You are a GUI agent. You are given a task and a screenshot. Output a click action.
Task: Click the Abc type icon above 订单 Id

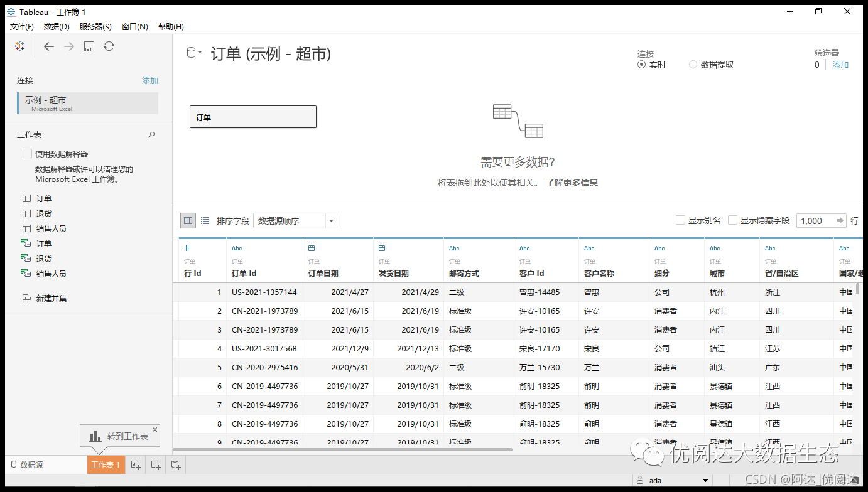click(x=237, y=249)
